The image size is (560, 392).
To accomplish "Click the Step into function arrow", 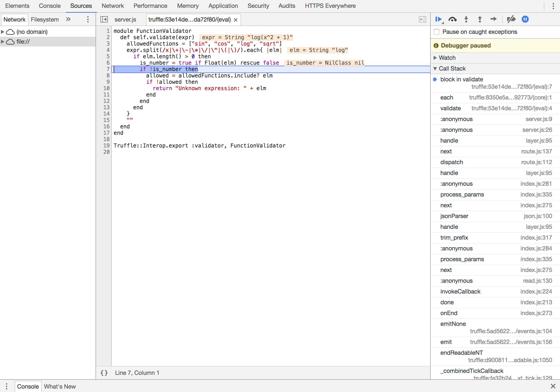I will point(466,19).
